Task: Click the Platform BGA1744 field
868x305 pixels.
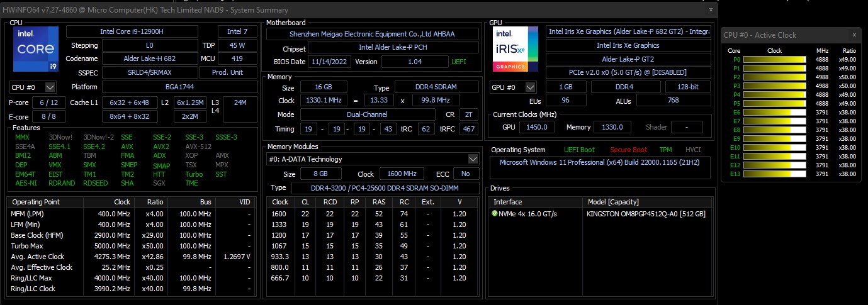Action: (x=179, y=87)
